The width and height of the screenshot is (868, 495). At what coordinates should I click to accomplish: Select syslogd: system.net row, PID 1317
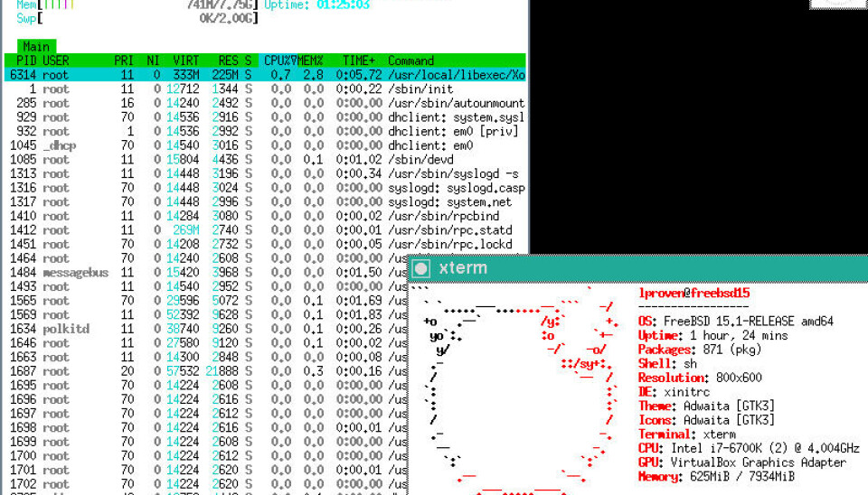(265, 201)
